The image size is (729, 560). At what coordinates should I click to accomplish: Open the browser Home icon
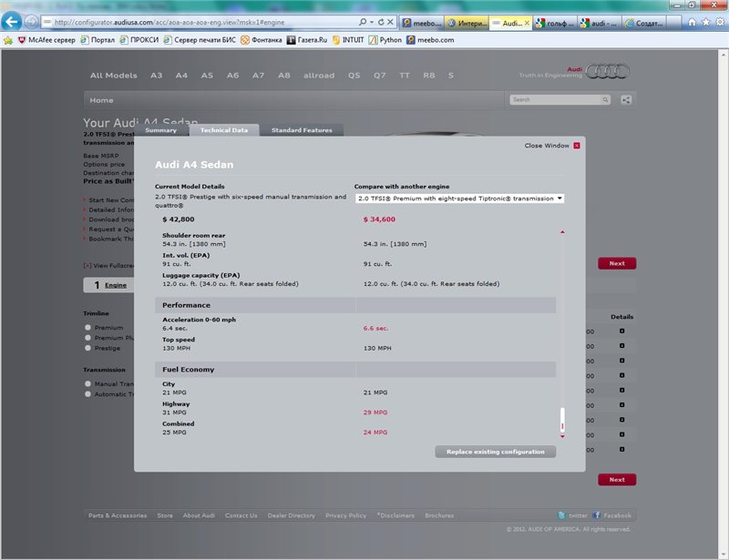[x=693, y=22]
